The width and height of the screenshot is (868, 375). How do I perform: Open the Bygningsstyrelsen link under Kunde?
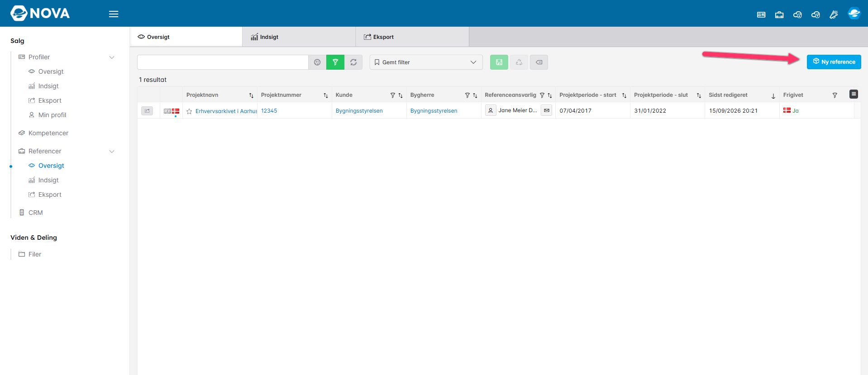click(359, 111)
